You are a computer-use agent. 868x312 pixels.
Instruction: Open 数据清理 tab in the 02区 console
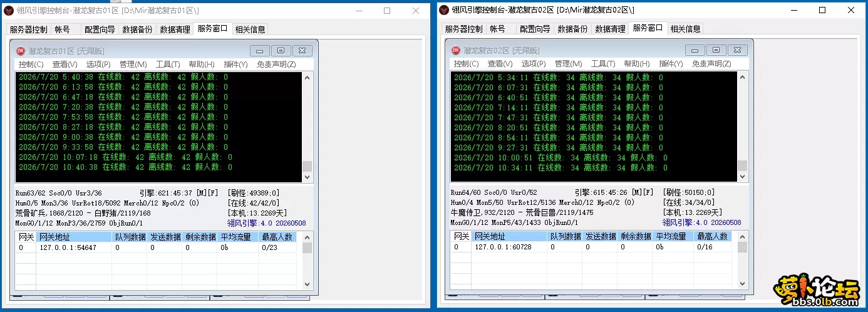coord(611,29)
